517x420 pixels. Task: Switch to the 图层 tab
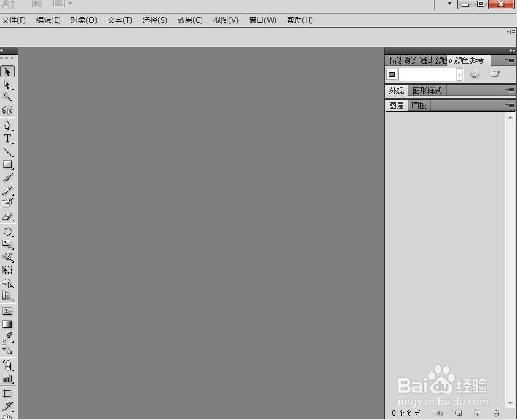pos(397,106)
